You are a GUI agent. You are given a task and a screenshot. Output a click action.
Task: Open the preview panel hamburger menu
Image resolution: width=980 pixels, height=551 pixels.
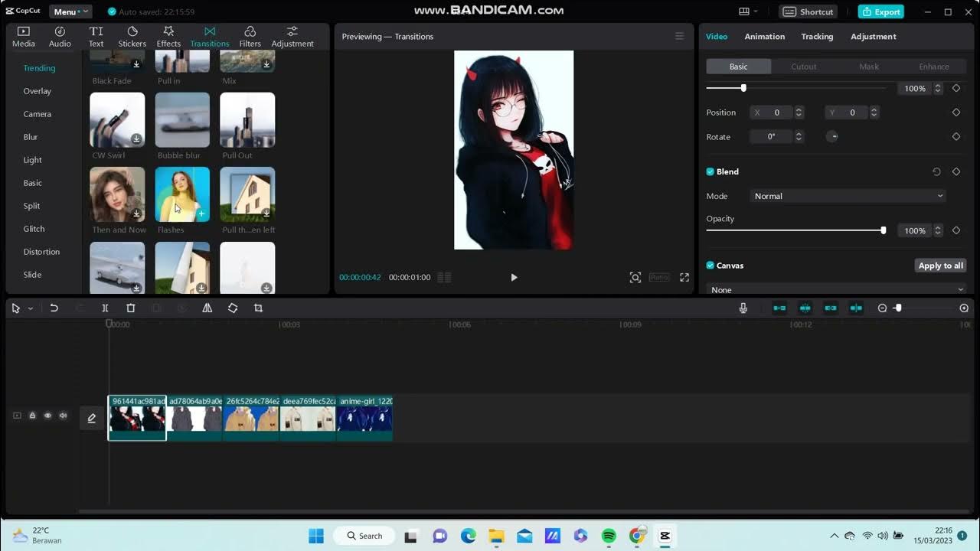point(679,36)
